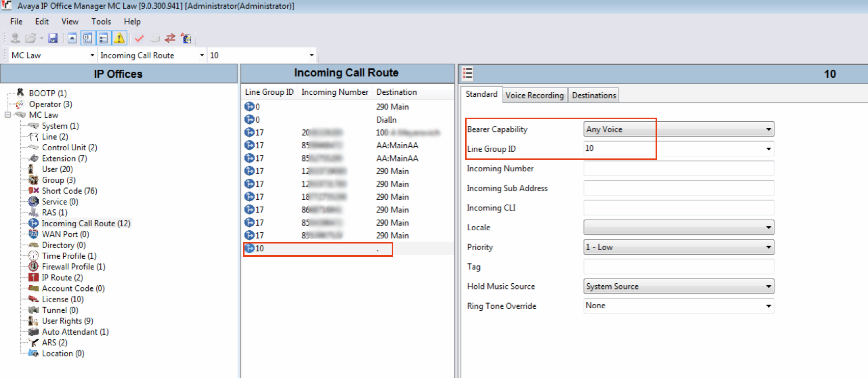Click the Destination column header
868x378 pixels.
[396, 92]
